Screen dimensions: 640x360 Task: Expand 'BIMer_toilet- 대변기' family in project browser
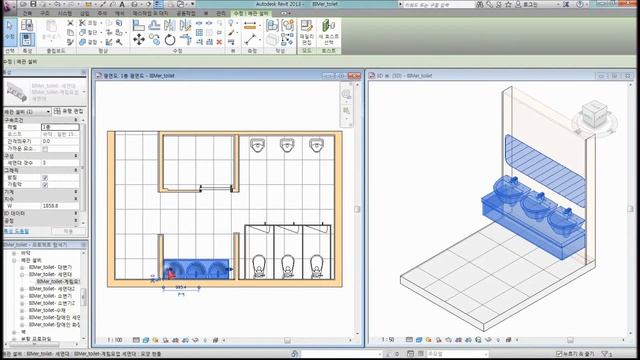[x=22, y=268]
